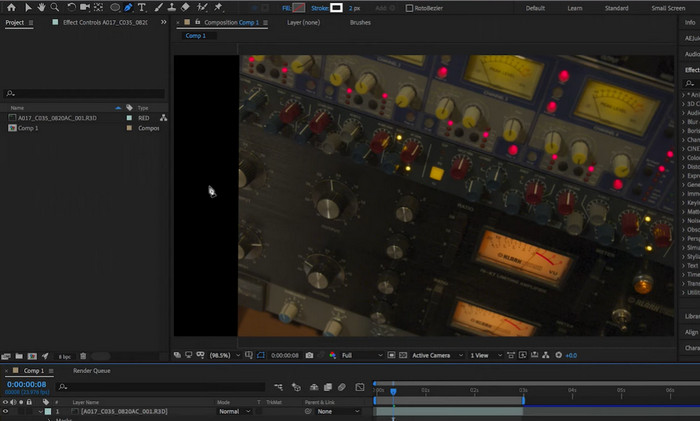Switch to the Layer (none) tab
Image resolution: width=700 pixels, height=421 pixels.
coord(304,22)
